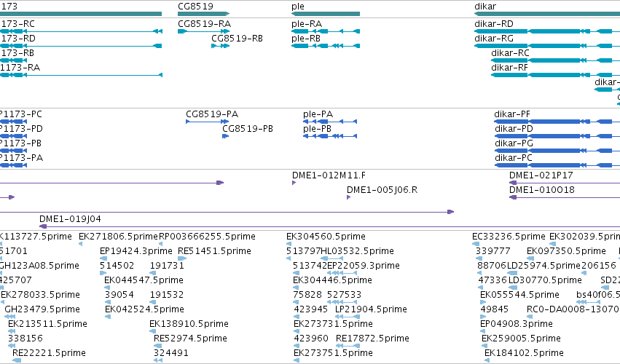Screen dimensions: 620x364
Task: Select EST GH123A08.5prime
Action: (39, 266)
